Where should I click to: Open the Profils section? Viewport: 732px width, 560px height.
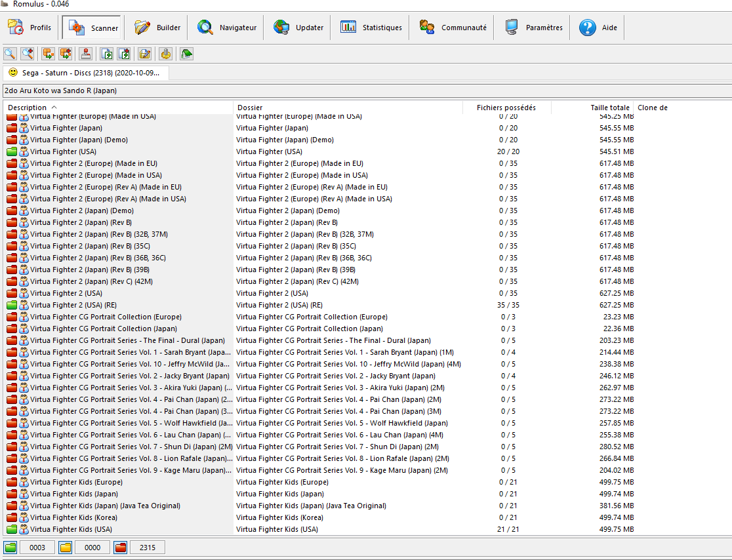click(30, 28)
